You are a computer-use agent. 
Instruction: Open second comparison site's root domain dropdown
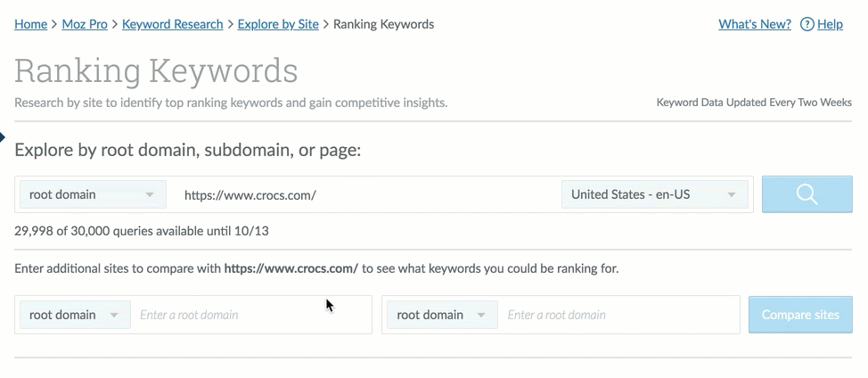(x=441, y=315)
